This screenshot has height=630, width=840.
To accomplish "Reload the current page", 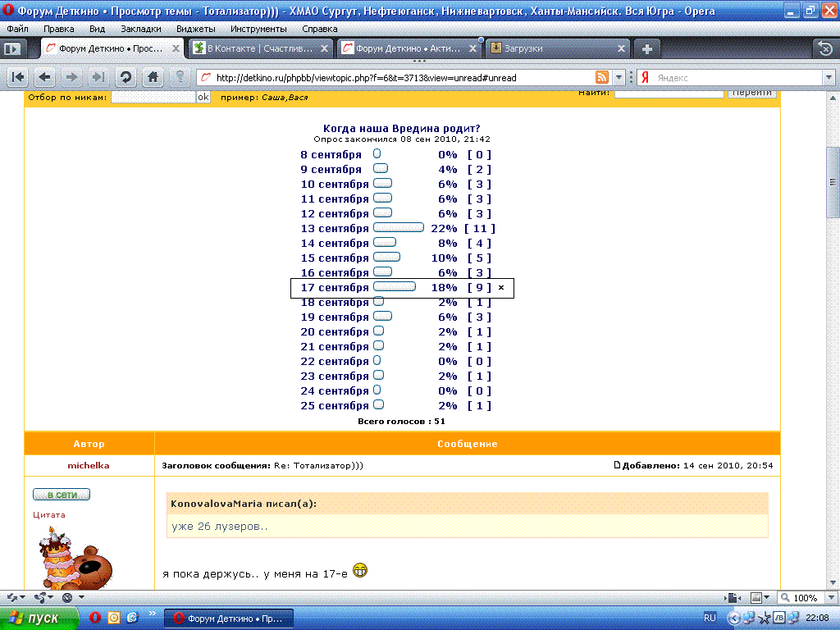I will (126, 77).
